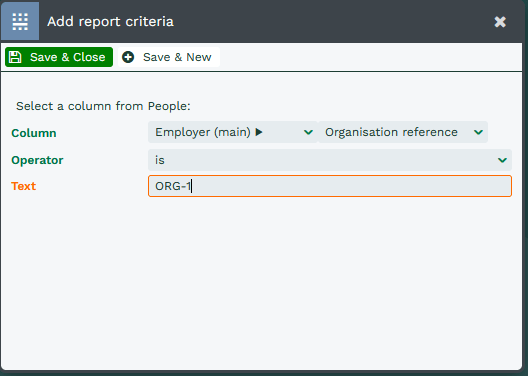This screenshot has height=376, width=528.
Task: Click the Save & New button
Action: [169, 57]
